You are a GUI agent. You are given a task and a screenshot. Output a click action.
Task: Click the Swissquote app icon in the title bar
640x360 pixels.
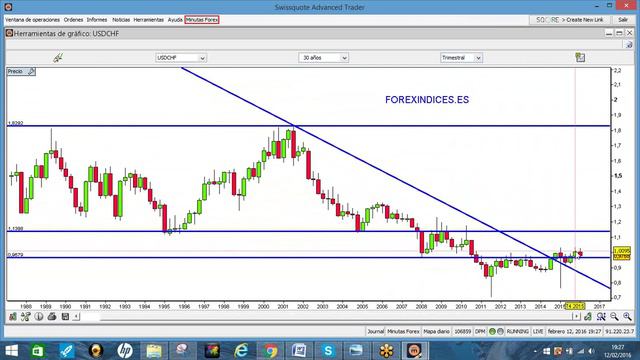(x=8, y=7)
